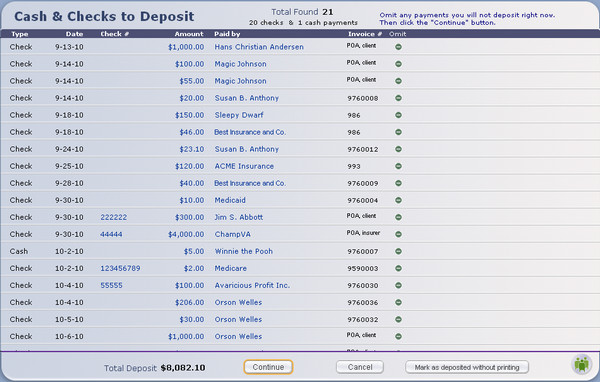Click invoice number 9760008
The height and width of the screenshot is (382, 600).
pos(363,98)
